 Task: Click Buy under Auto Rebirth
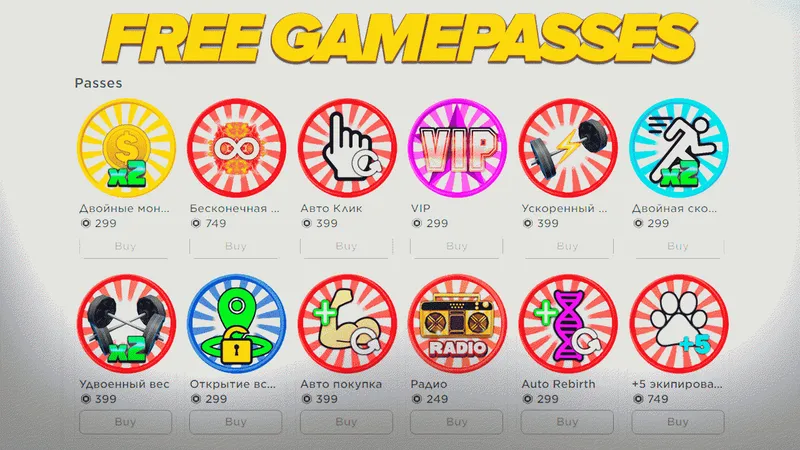pos(567,422)
